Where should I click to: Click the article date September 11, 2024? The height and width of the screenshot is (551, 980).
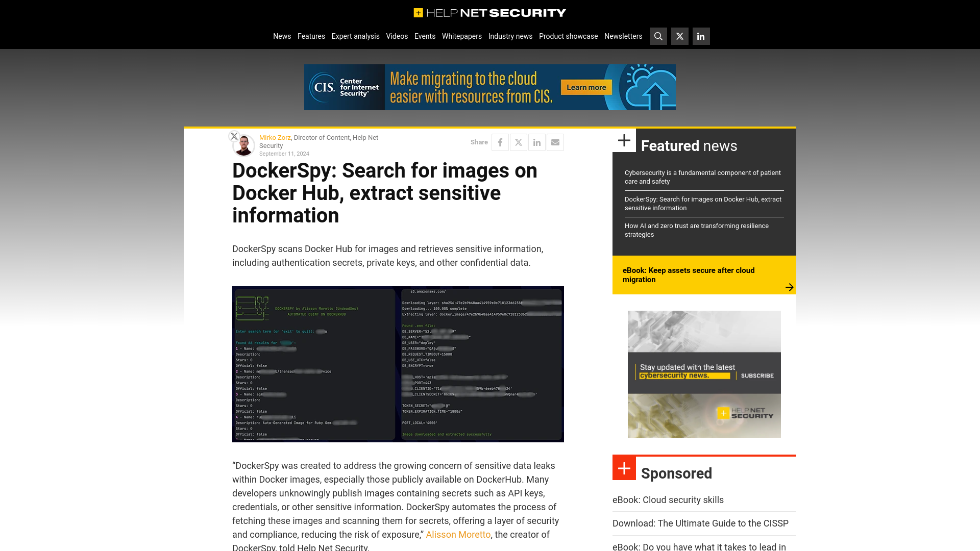(x=284, y=154)
